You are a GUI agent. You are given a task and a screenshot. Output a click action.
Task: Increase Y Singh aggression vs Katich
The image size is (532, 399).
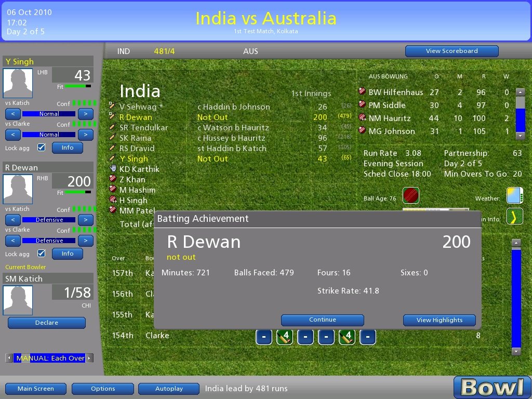click(86, 114)
